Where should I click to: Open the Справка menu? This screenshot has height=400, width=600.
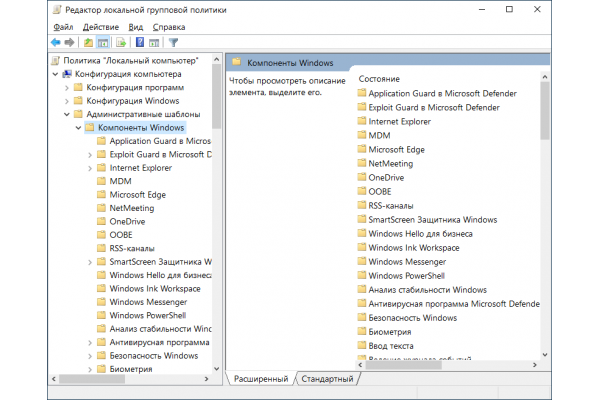[x=169, y=27]
